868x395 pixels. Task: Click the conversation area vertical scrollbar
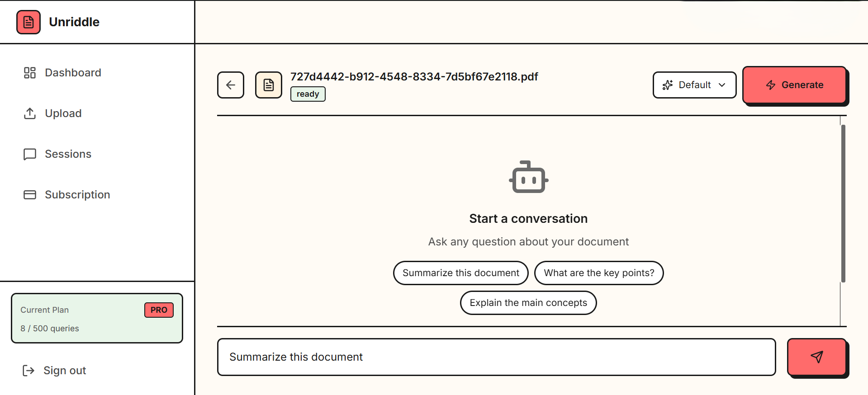(843, 203)
